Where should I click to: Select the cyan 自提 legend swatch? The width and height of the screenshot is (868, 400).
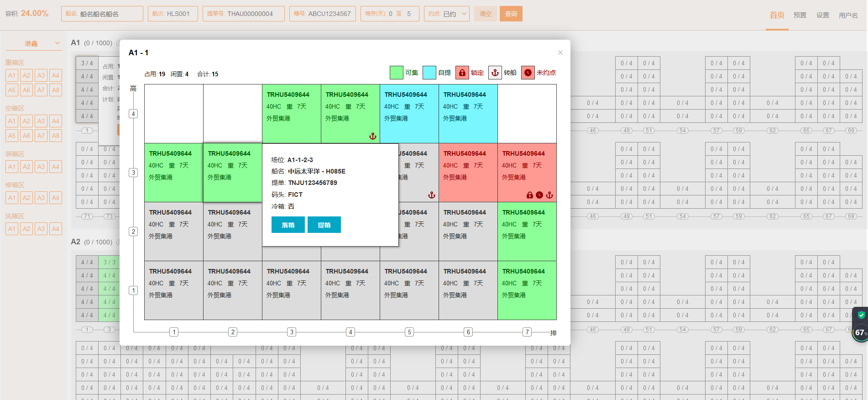[429, 73]
